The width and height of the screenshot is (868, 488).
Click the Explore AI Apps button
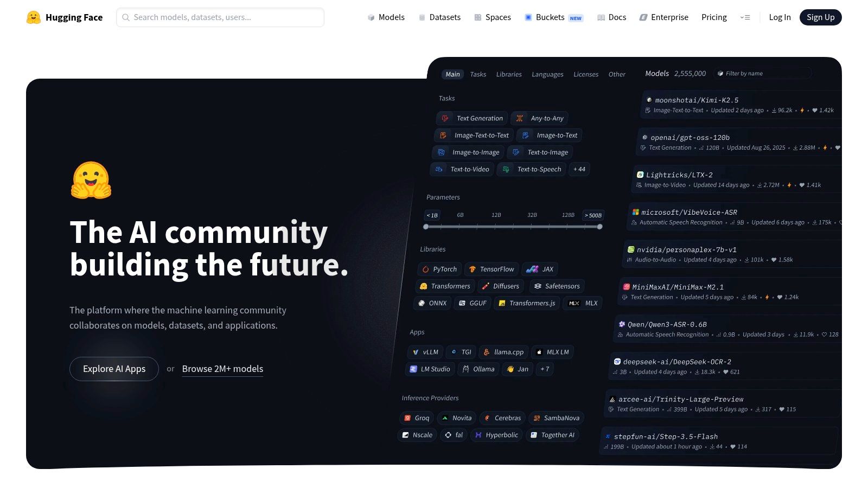(114, 369)
